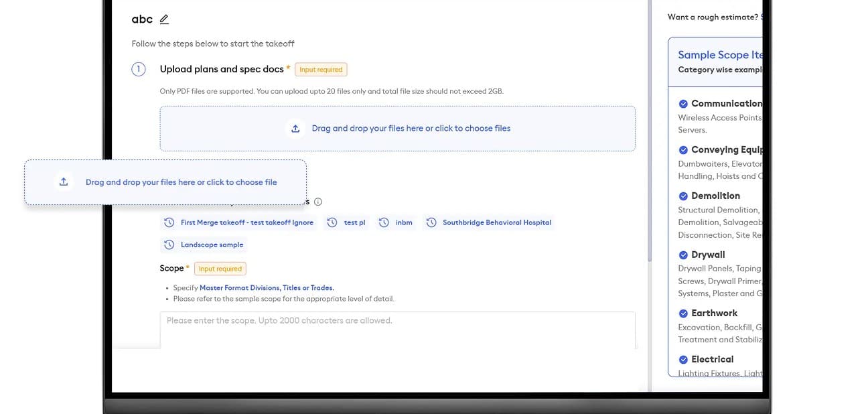
Task: Click upload icon in floating drop zone
Action: click(x=64, y=182)
